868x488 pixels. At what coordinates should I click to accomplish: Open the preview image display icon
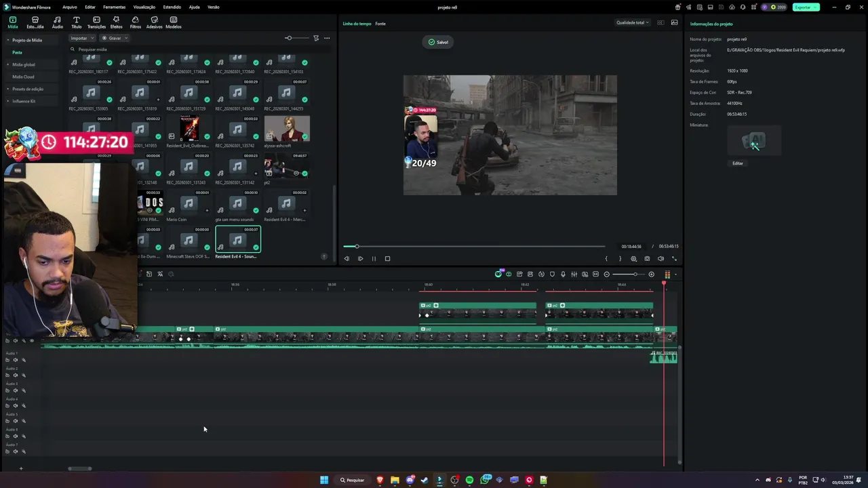tap(674, 22)
